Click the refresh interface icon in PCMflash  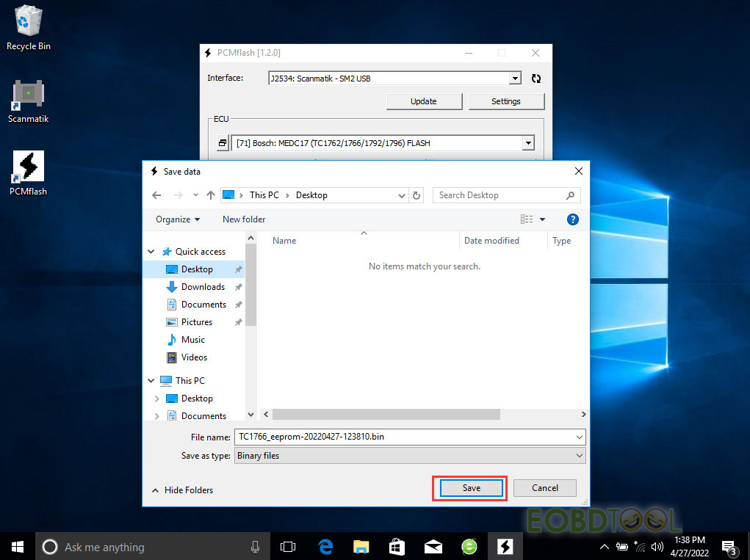(536, 79)
